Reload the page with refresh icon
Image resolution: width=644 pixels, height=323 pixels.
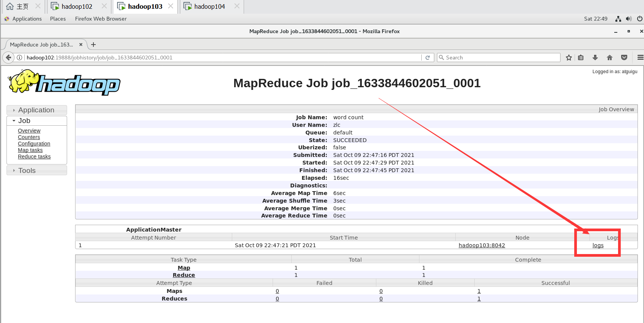point(428,58)
